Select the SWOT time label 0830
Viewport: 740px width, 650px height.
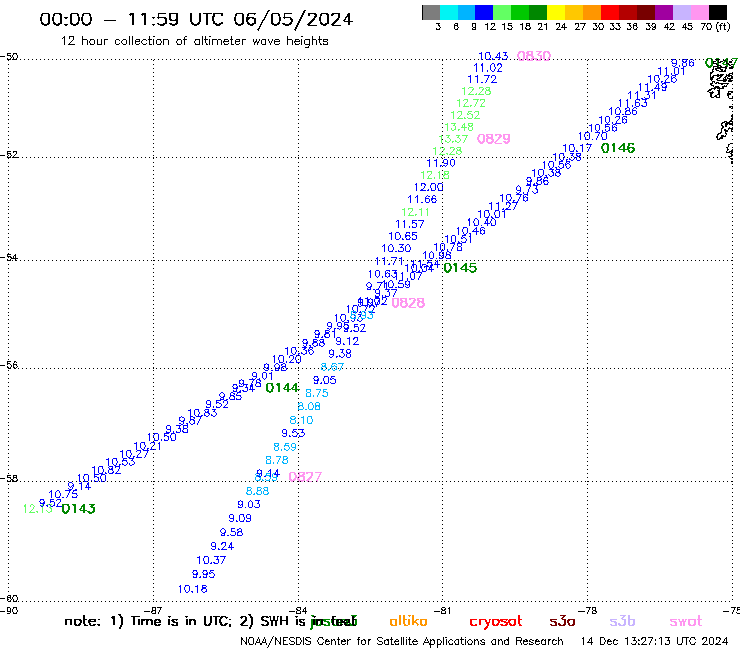[534, 56]
